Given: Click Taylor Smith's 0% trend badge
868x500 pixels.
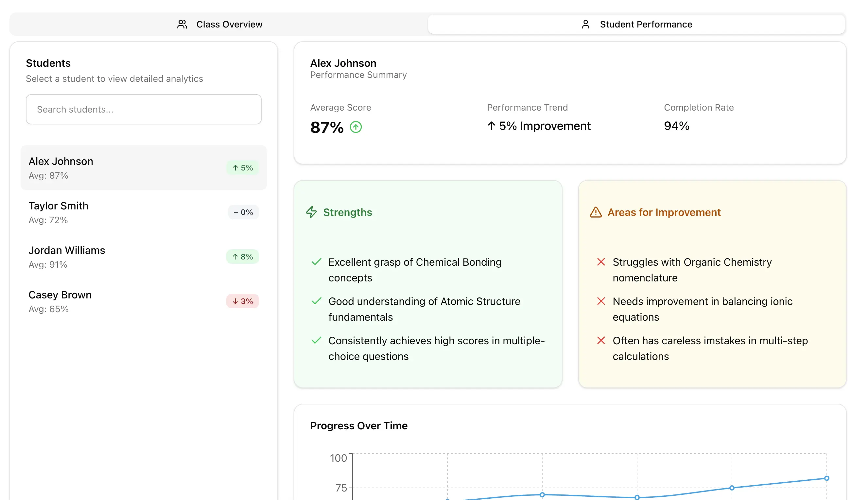Looking at the screenshot, I should click(x=243, y=212).
